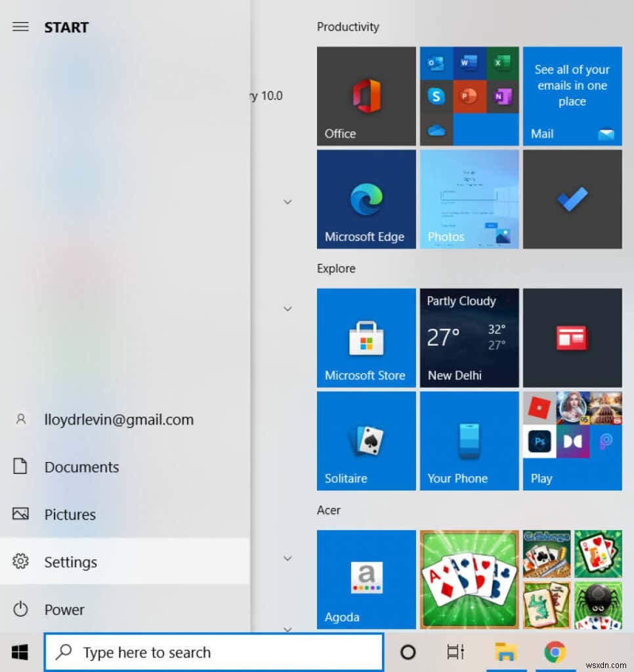Launch Microsoft Edge from its tile
The width and height of the screenshot is (634, 672).
(366, 199)
